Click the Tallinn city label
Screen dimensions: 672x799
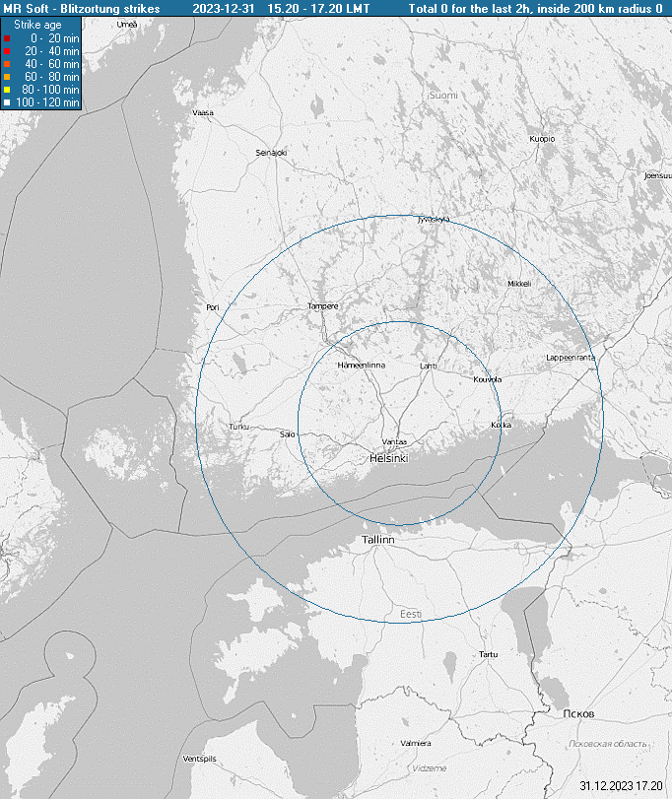pos(378,541)
